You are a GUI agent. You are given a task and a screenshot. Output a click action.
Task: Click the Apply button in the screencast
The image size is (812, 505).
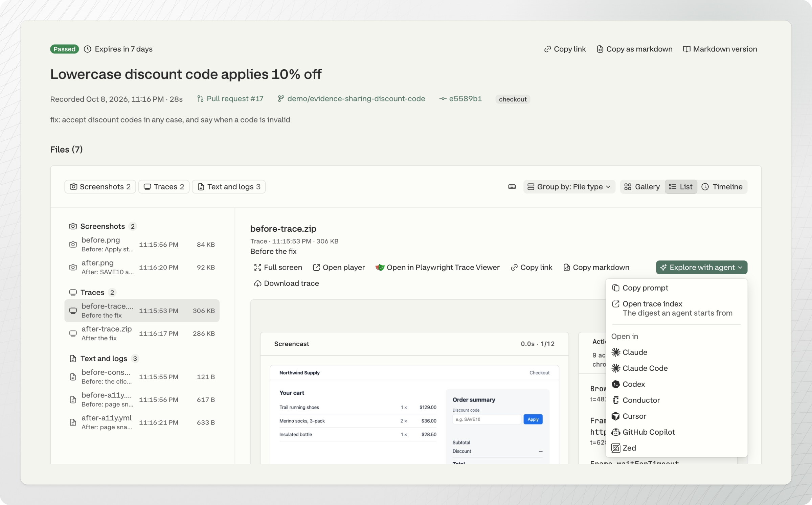click(533, 419)
